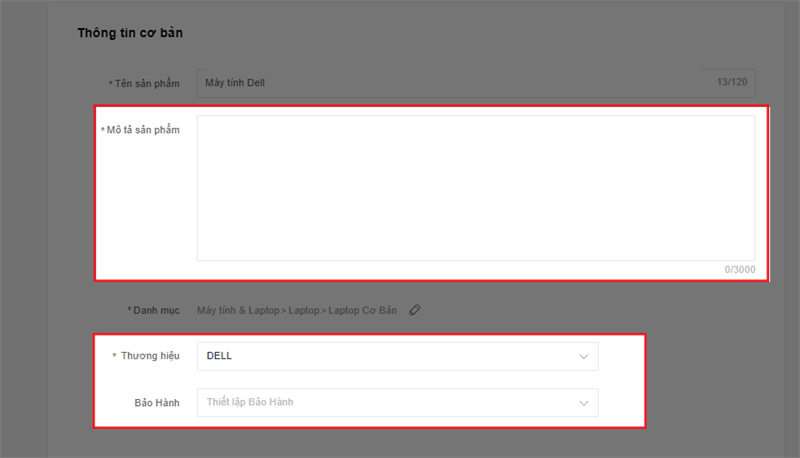Open the Thương hiệu DELL dropdown
The height and width of the screenshot is (458, 800).
(x=397, y=356)
